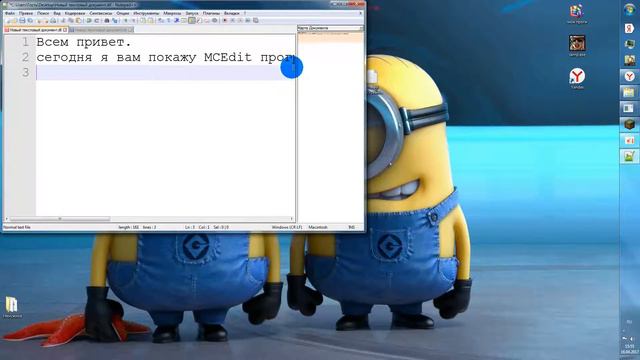Open the ? help menu
This screenshot has height=360, width=640.
coord(245,13)
